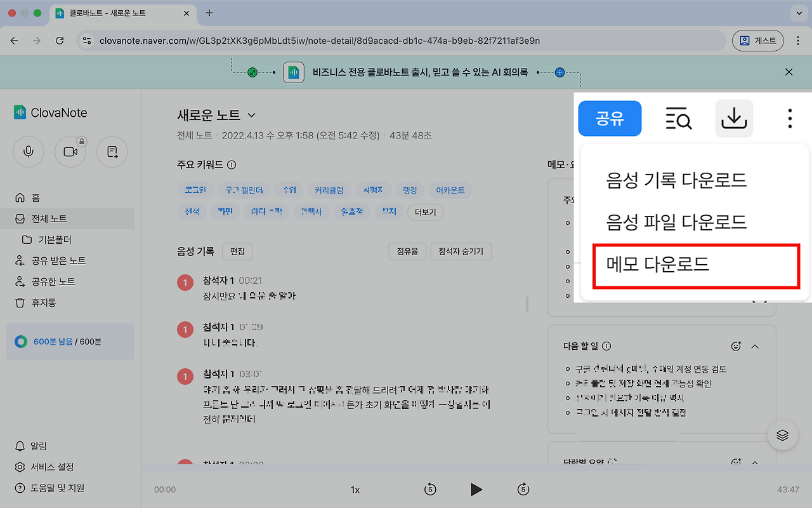Open the note's three-dot more options menu

[790, 118]
